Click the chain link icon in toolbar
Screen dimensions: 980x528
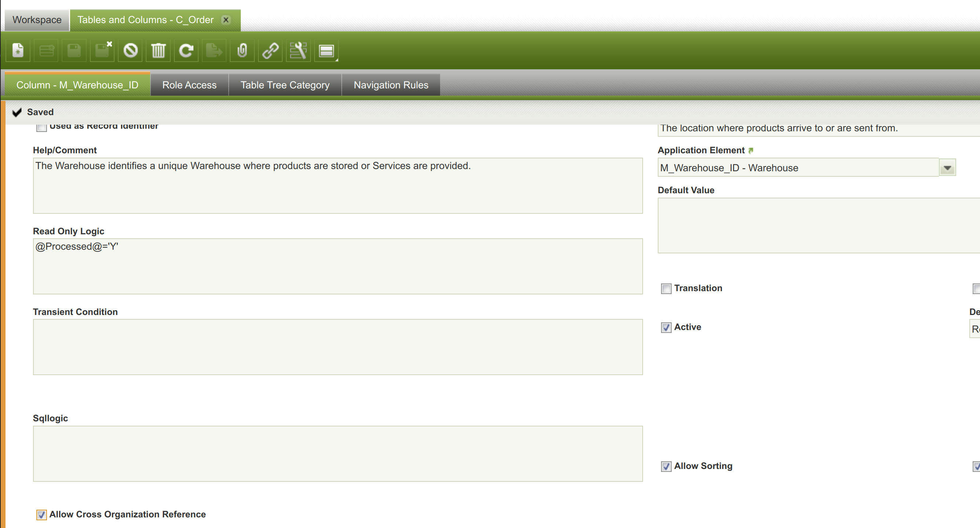point(270,50)
